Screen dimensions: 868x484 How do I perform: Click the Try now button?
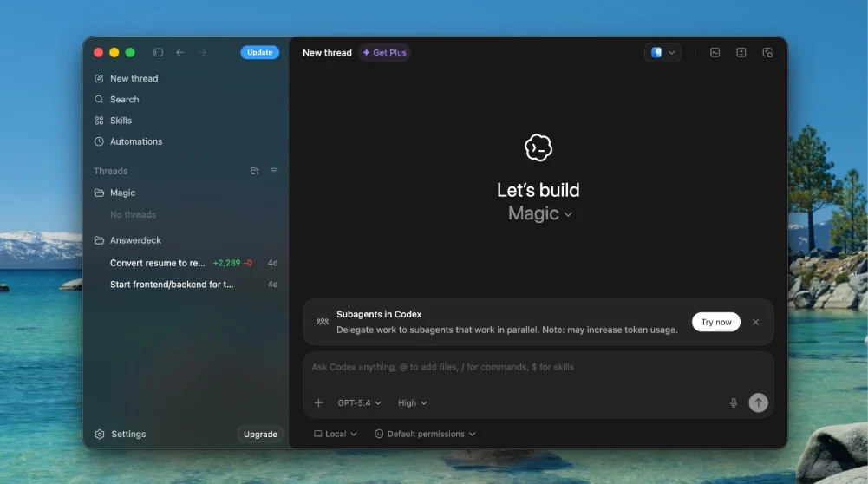click(715, 323)
